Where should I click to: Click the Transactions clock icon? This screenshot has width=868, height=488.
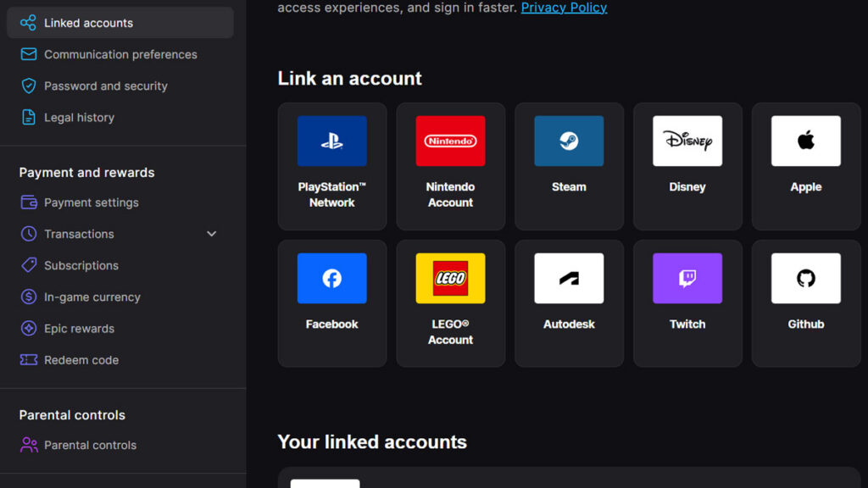tap(28, 234)
